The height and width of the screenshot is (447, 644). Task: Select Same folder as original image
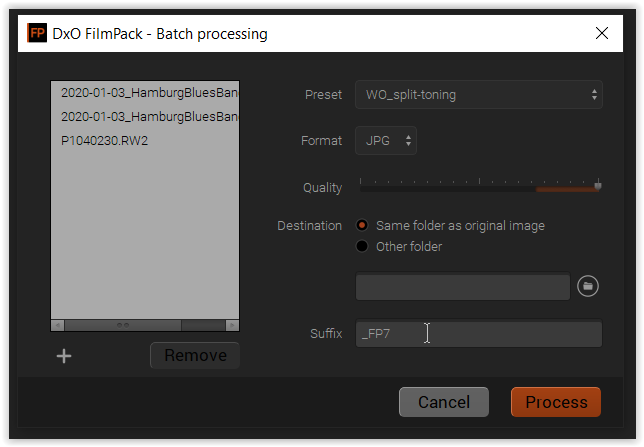(362, 225)
